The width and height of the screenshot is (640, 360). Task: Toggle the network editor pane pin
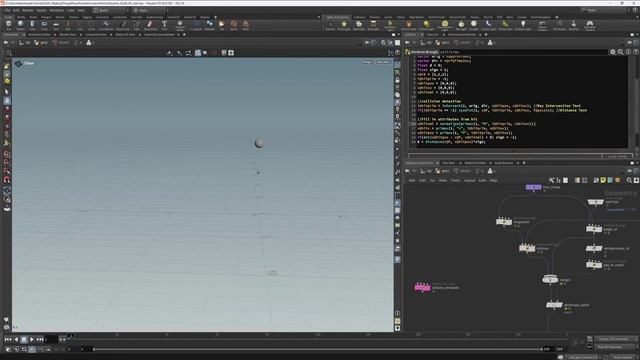629,171
